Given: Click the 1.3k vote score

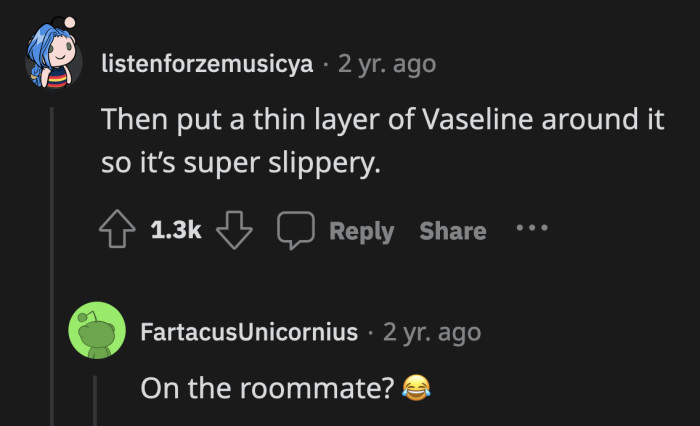Looking at the screenshot, I should (176, 231).
